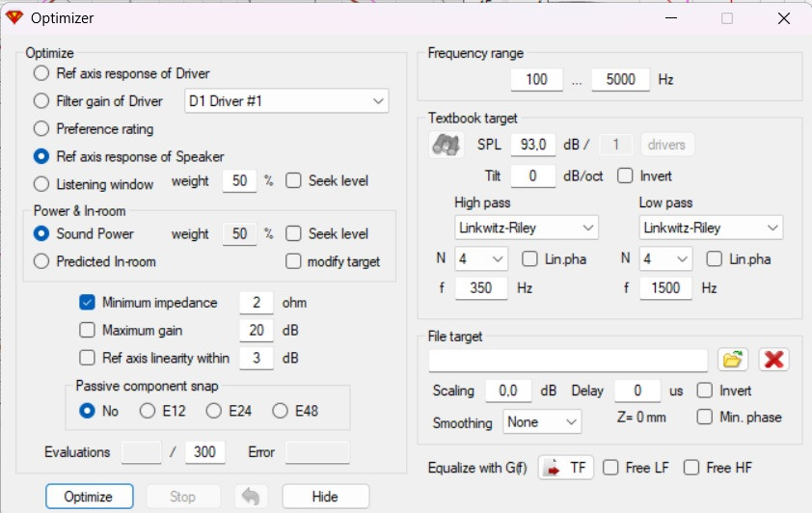Click frequency range upper limit 5000 field
The width and height of the screenshot is (812, 513).
tap(620, 79)
